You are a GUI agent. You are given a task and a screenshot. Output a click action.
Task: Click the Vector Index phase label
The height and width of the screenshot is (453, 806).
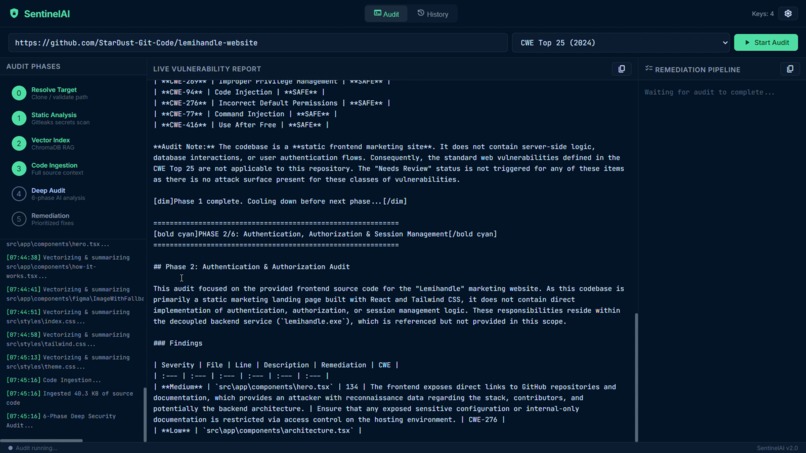(50, 140)
